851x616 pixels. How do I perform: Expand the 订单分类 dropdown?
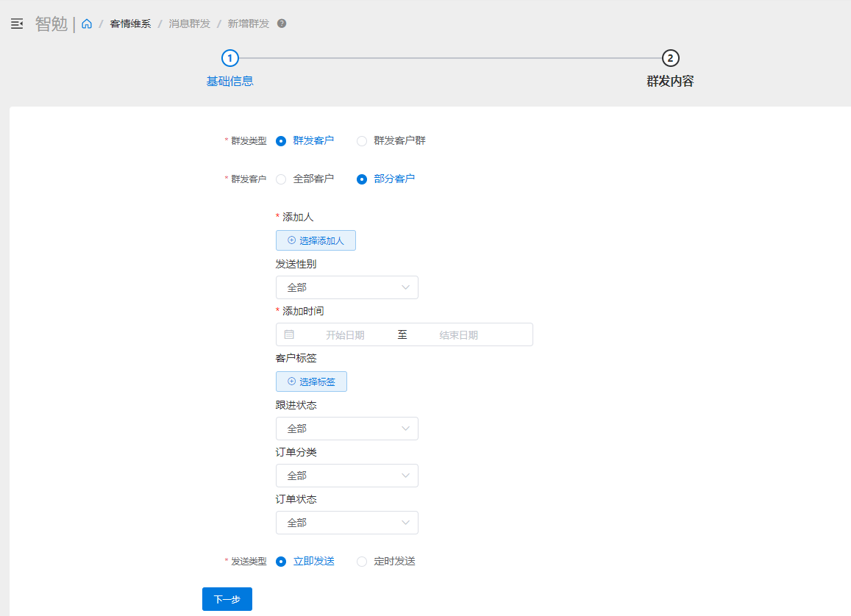pos(347,476)
